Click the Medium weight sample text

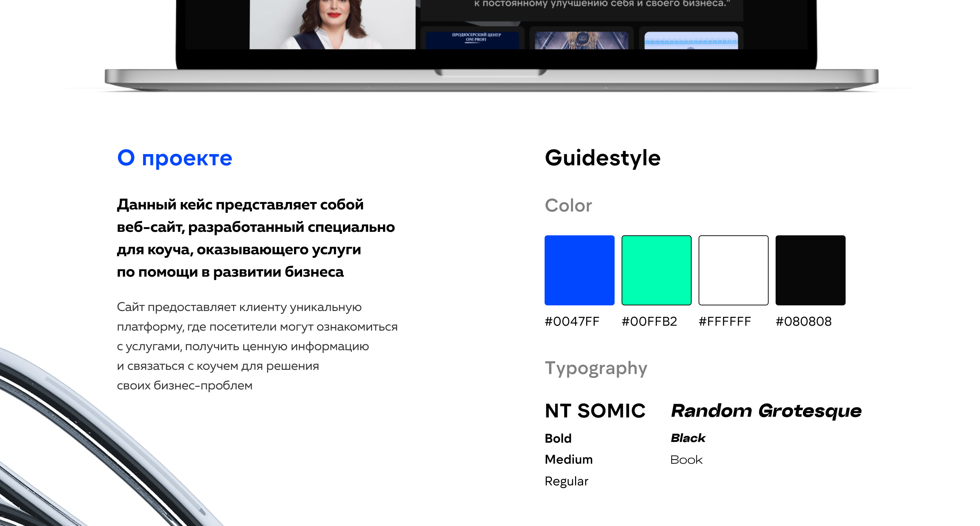coord(568,459)
